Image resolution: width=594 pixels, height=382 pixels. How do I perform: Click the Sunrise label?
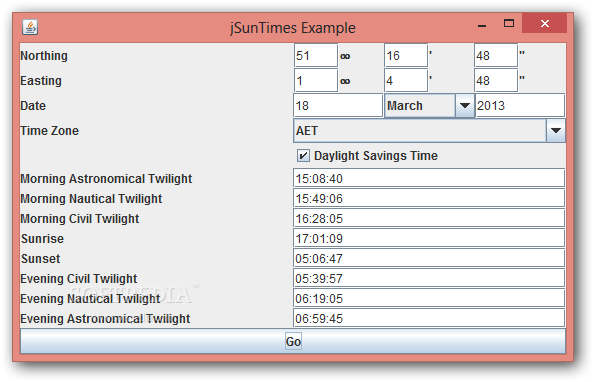click(42, 239)
